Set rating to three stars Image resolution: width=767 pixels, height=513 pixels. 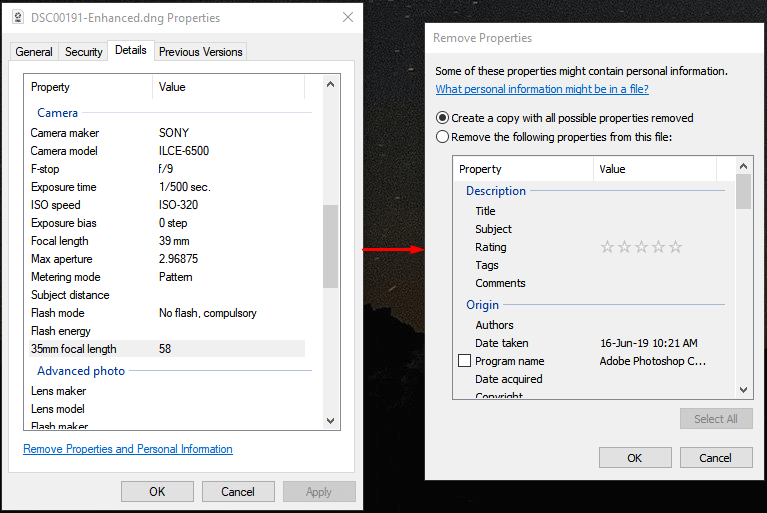pos(641,247)
